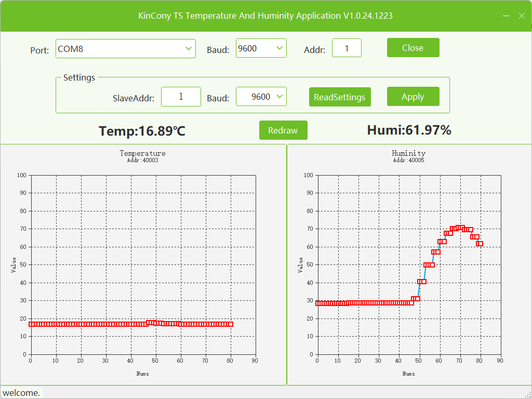This screenshot has width=532, height=399.
Task: Click the last temperature data marker at 80
Action: pyautogui.click(x=230, y=324)
